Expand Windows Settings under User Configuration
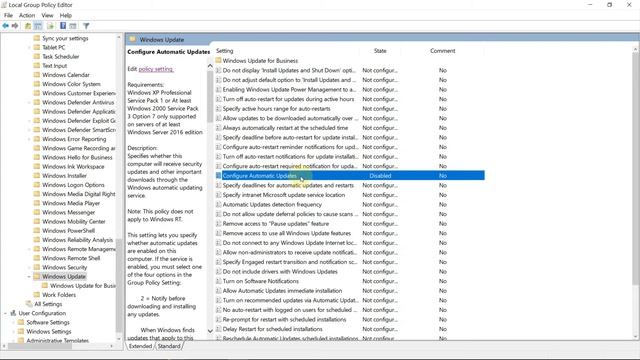Viewport: 640px width, 360px height. pos(13,331)
